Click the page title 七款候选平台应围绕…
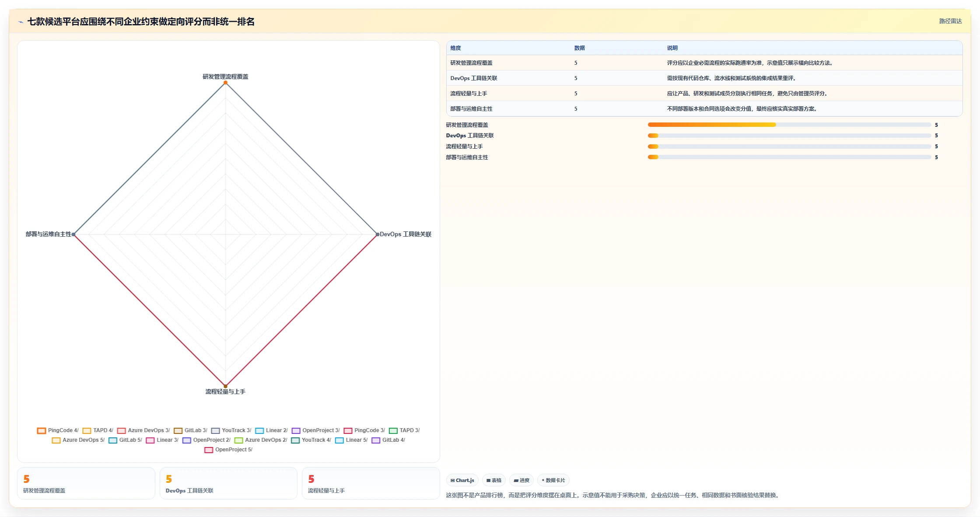Screen dimensions: 980x517 coord(141,21)
